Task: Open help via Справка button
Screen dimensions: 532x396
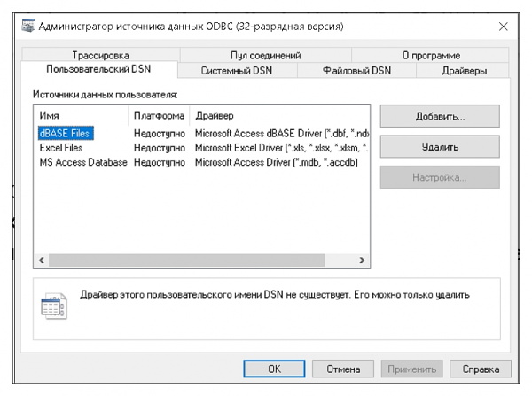Action: coord(481,369)
